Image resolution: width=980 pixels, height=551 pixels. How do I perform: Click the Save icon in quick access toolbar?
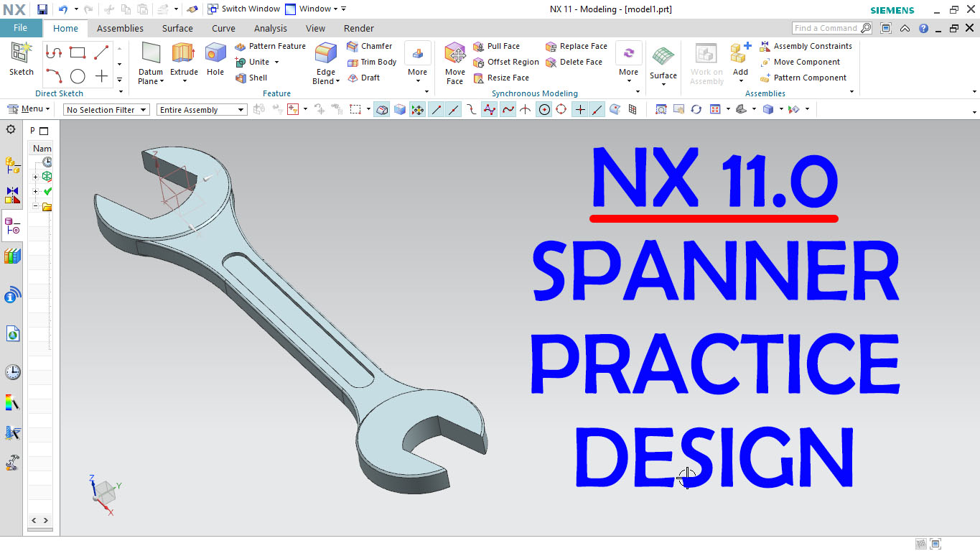(42, 9)
